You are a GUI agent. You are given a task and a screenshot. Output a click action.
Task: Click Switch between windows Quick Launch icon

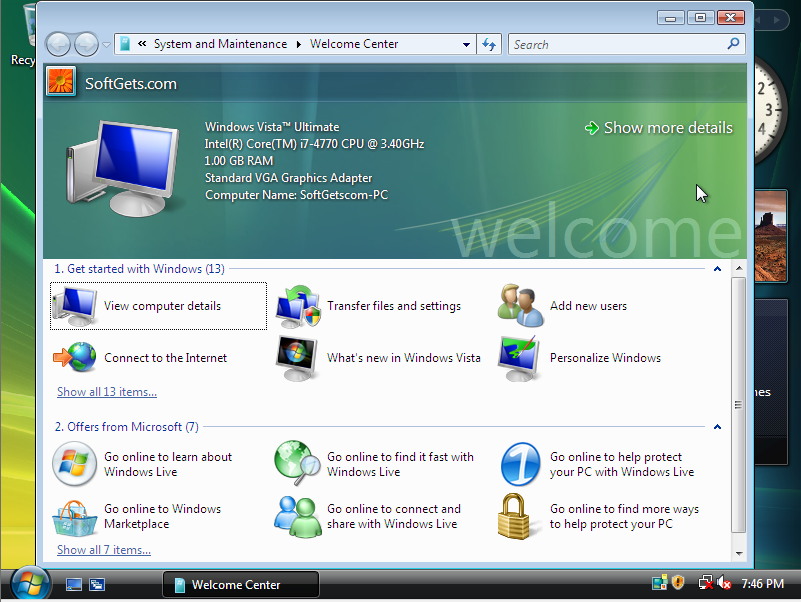[97, 584]
